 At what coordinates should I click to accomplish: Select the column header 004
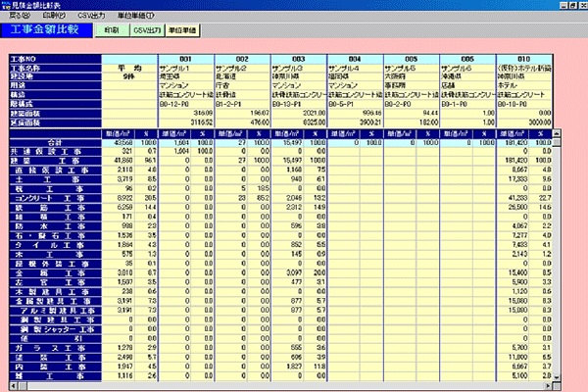[355, 59]
